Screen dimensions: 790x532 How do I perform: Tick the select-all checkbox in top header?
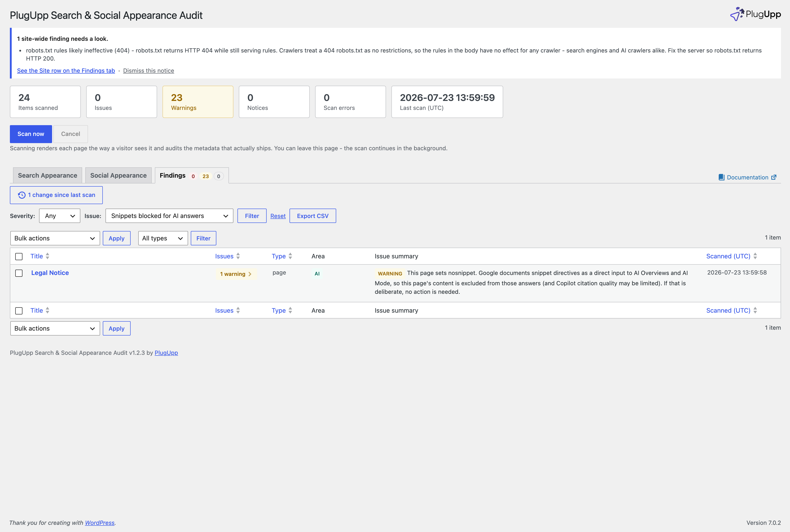click(x=19, y=257)
